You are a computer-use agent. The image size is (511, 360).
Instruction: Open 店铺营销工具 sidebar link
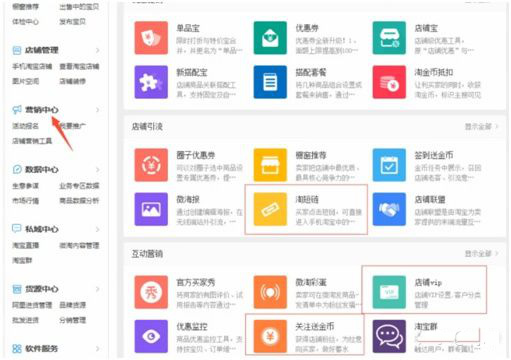[x=32, y=141]
